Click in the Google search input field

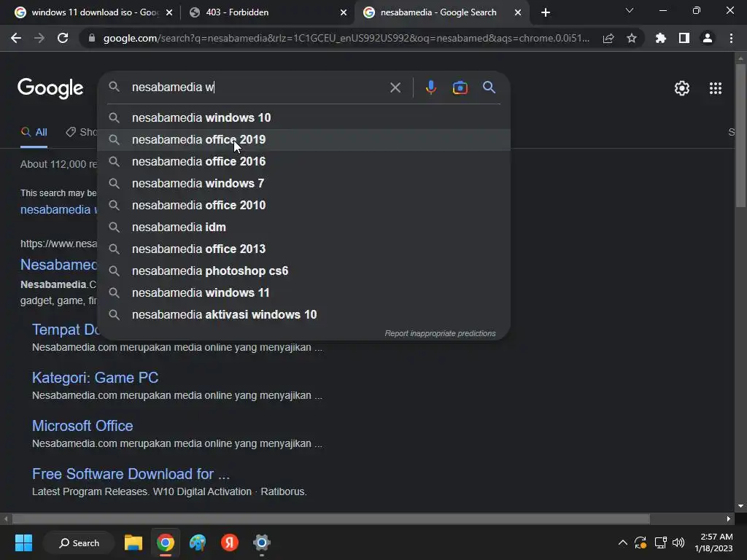[x=258, y=87]
